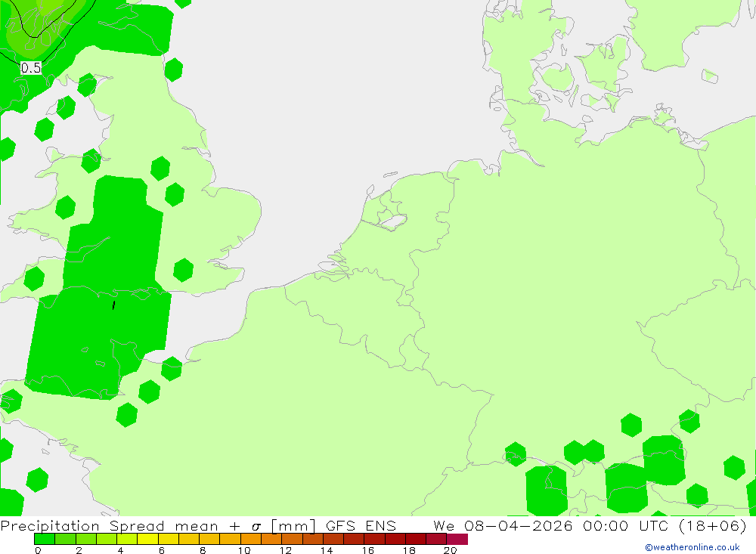Image resolution: width=756 pixels, height=554 pixels.
Task: Click the 12–13 mm legend color swatch
Action: click(292, 539)
